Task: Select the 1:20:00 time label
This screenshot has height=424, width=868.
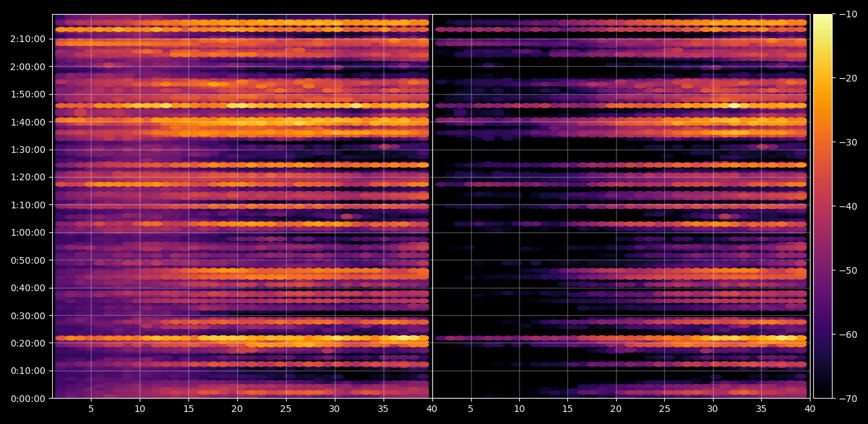Action: tap(27, 177)
